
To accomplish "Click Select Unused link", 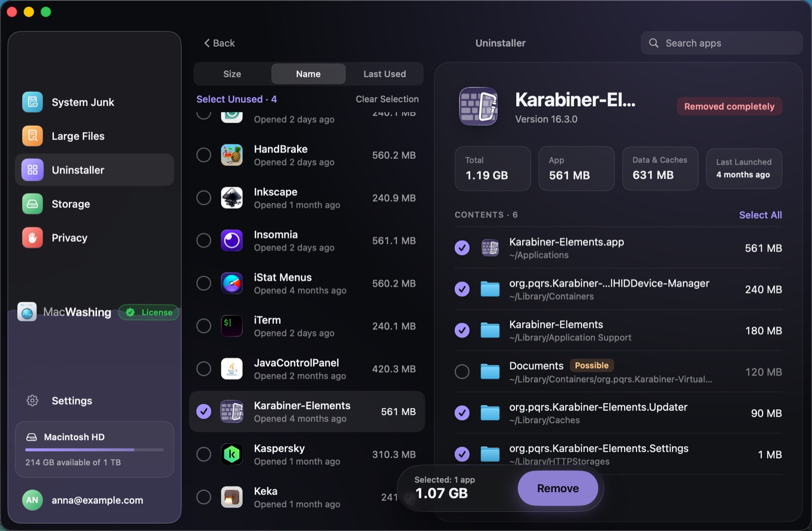I will [x=236, y=99].
